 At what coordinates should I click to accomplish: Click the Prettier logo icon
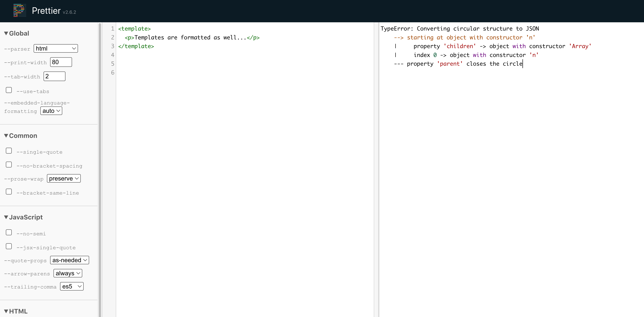coord(20,11)
